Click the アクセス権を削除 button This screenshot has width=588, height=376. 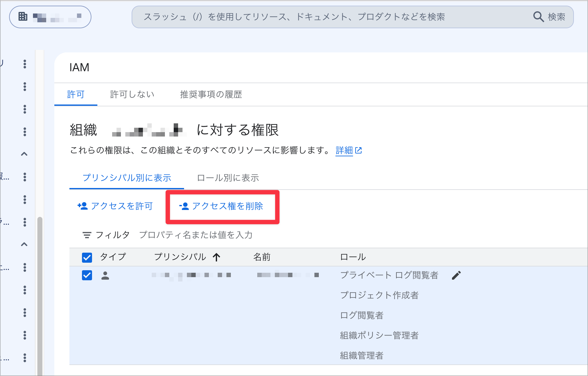pyautogui.click(x=221, y=206)
